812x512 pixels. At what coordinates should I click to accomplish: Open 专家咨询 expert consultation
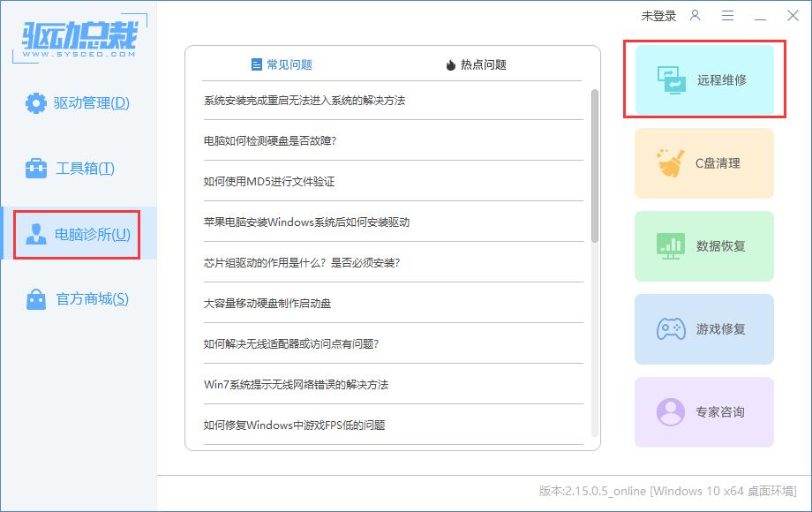click(x=702, y=411)
